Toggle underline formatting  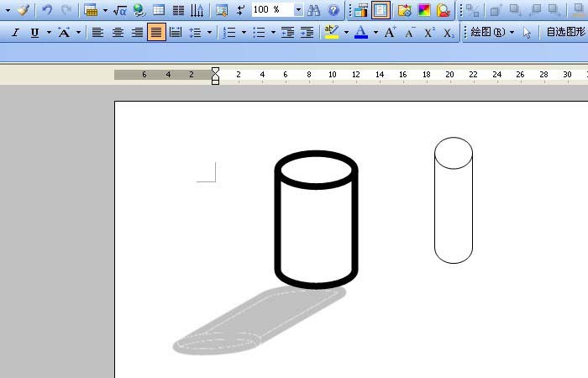pos(34,33)
